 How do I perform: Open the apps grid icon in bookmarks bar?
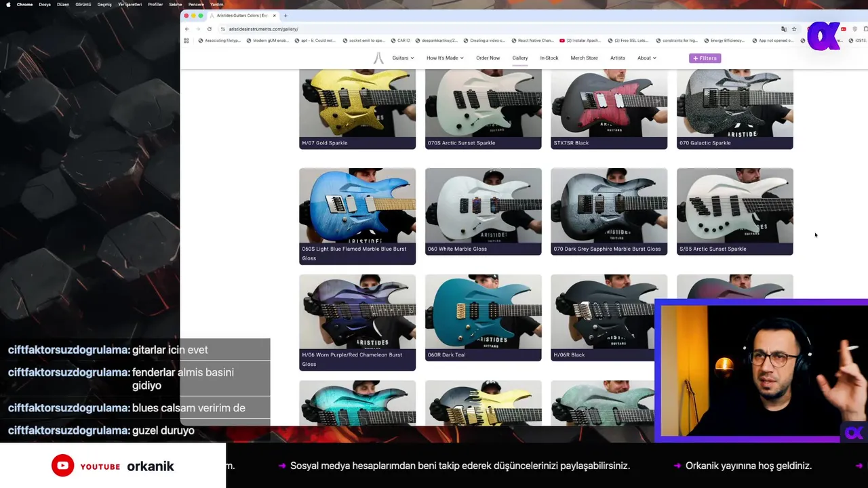pos(186,41)
